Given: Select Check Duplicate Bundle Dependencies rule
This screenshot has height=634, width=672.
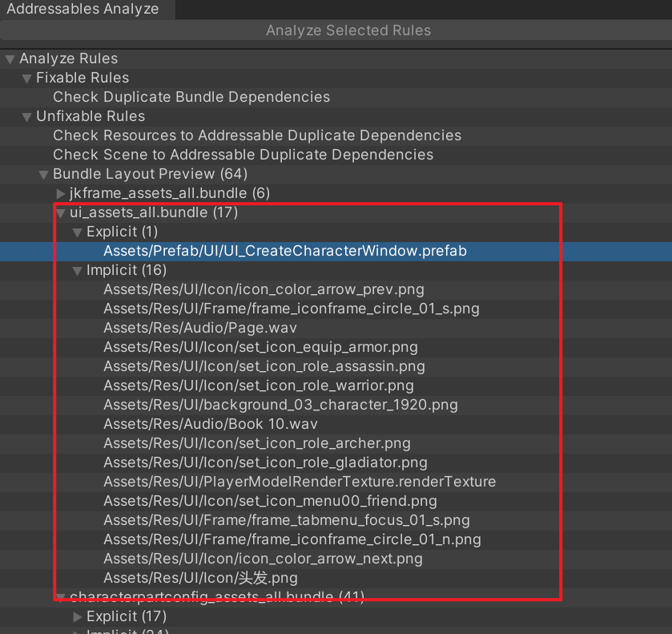Looking at the screenshot, I should click(191, 97).
